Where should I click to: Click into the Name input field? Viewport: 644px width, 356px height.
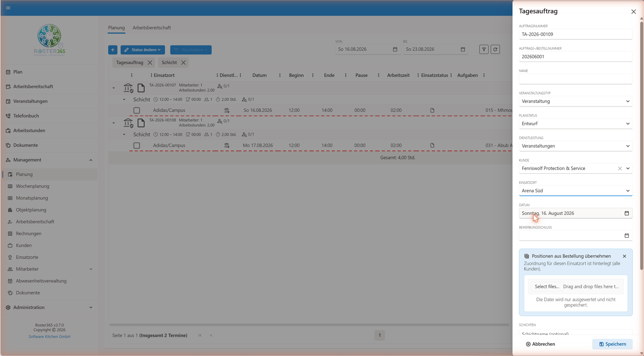tap(576, 79)
